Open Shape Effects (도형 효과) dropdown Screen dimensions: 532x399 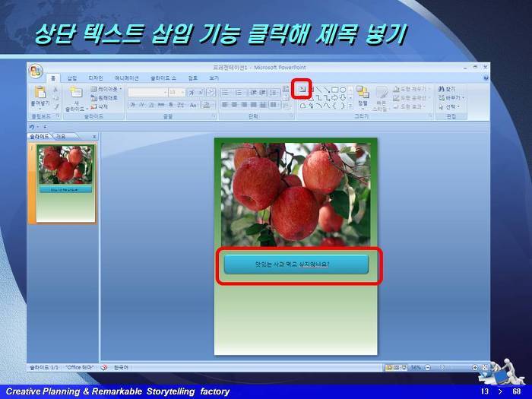pyautogui.click(x=410, y=106)
